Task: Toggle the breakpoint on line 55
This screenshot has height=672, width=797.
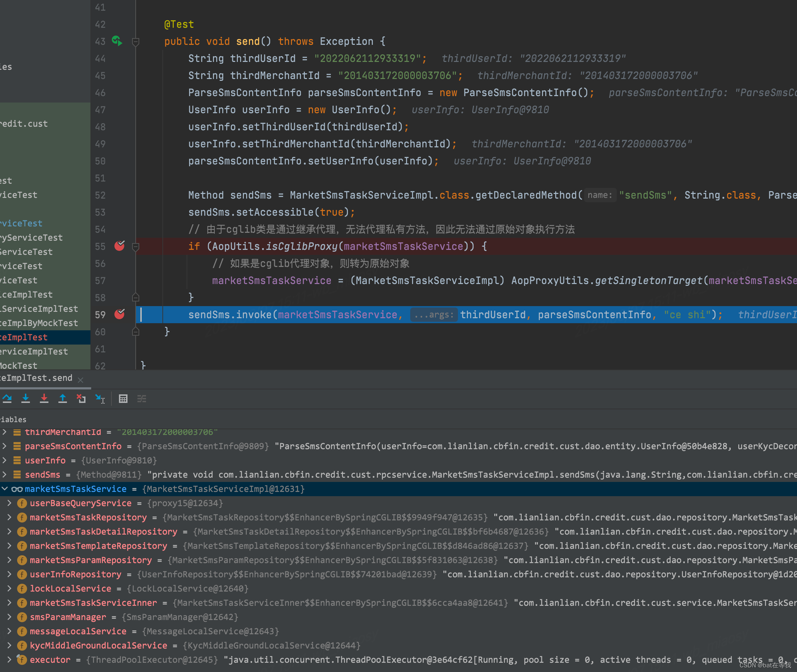Action: click(119, 246)
